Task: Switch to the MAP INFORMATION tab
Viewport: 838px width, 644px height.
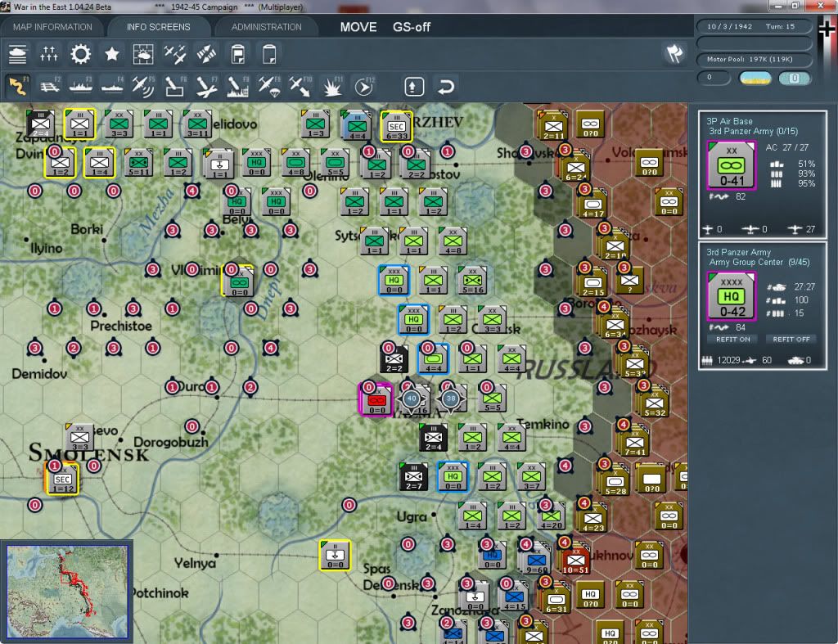Action: [52, 27]
